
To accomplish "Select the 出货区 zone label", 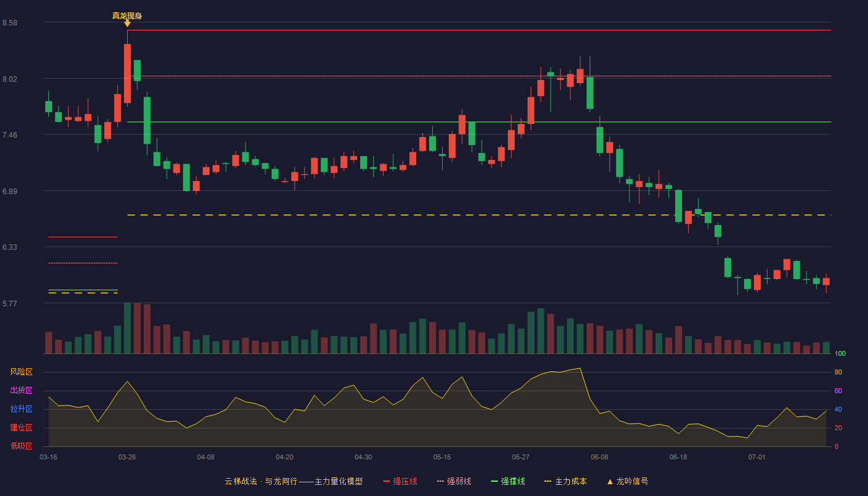I will coord(21,391).
